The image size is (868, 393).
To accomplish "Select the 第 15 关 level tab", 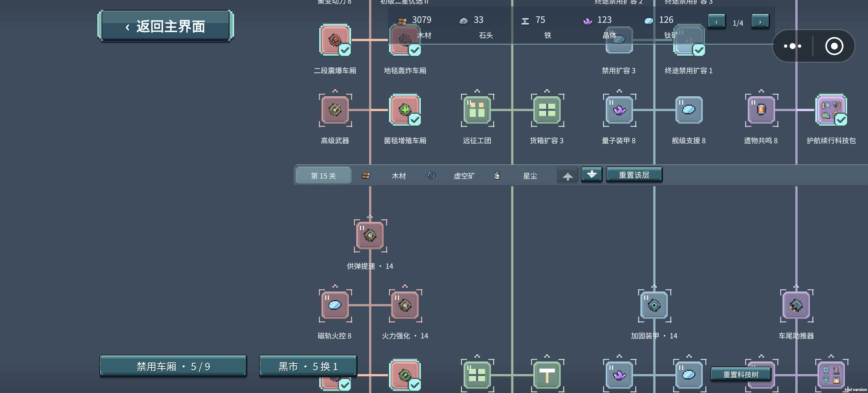I will tap(323, 176).
